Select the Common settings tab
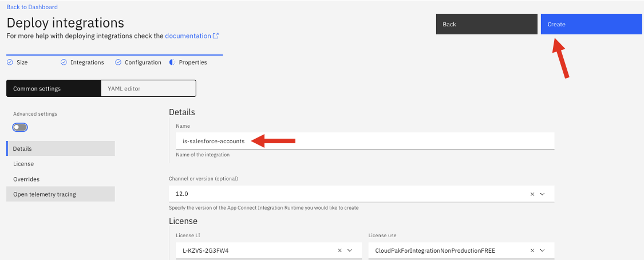 click(53, 88)
